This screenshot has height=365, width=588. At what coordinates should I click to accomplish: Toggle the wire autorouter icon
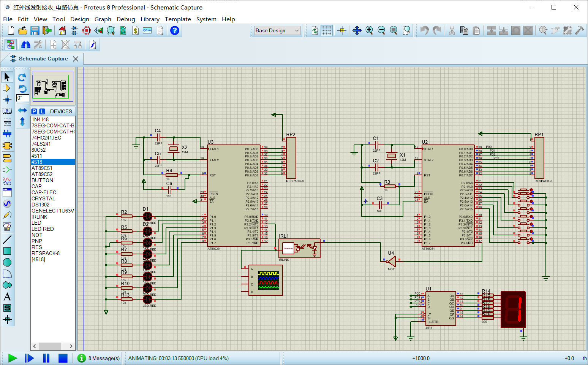pyautogui.click(x=11, y=45)
